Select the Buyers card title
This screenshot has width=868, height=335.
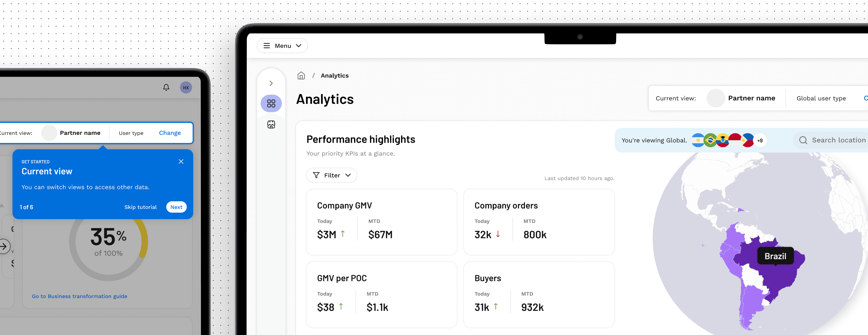pos(488,278)
